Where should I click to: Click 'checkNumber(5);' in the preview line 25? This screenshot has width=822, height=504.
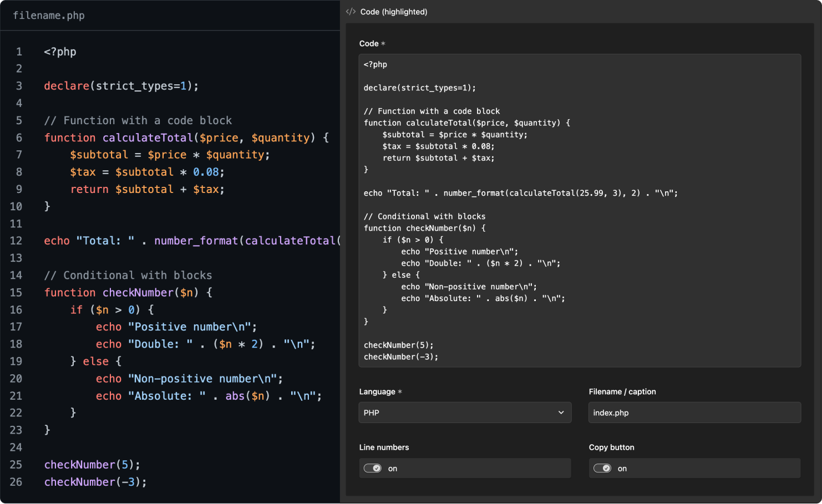coord(92,465)
